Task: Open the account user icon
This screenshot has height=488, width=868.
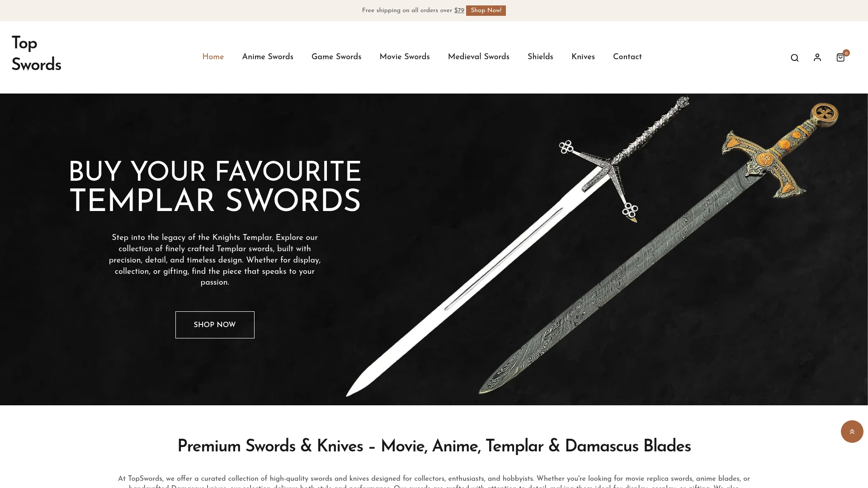Action: [817, 57]
